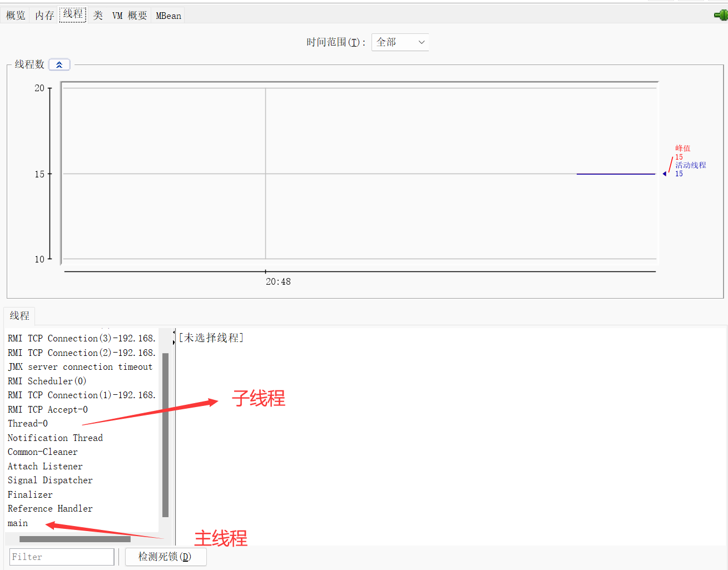Select the lower 线程 sub-tab
Viewport: 728px width, 570px height.
pos(19,316)
